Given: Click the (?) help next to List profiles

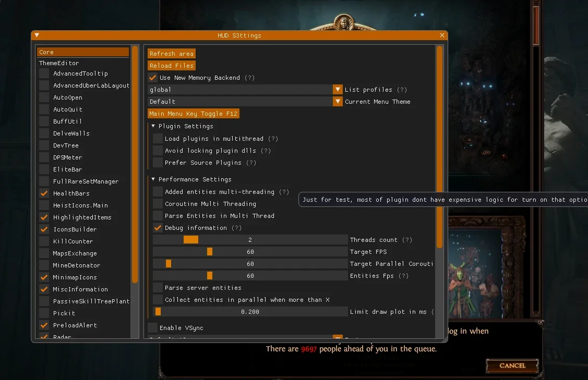Looking at the screenshot, I should (x=402, y=90).
